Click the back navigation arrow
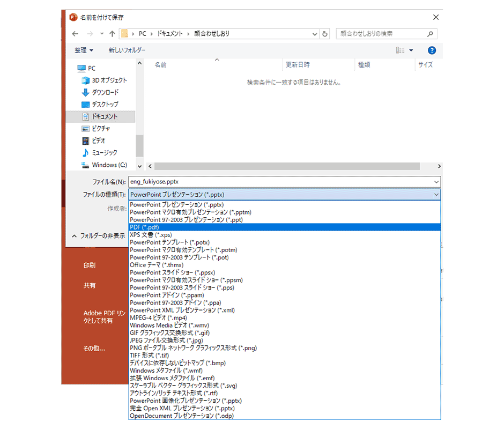This screenshot has width=504, height=429. pyautogui.click(x=76, y=33)
